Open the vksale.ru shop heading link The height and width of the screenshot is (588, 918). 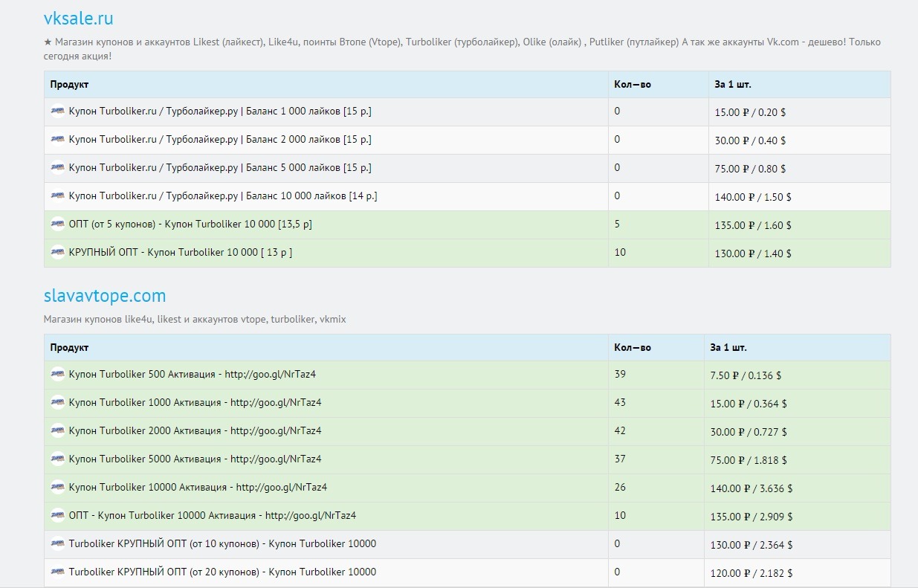point(78,19)
